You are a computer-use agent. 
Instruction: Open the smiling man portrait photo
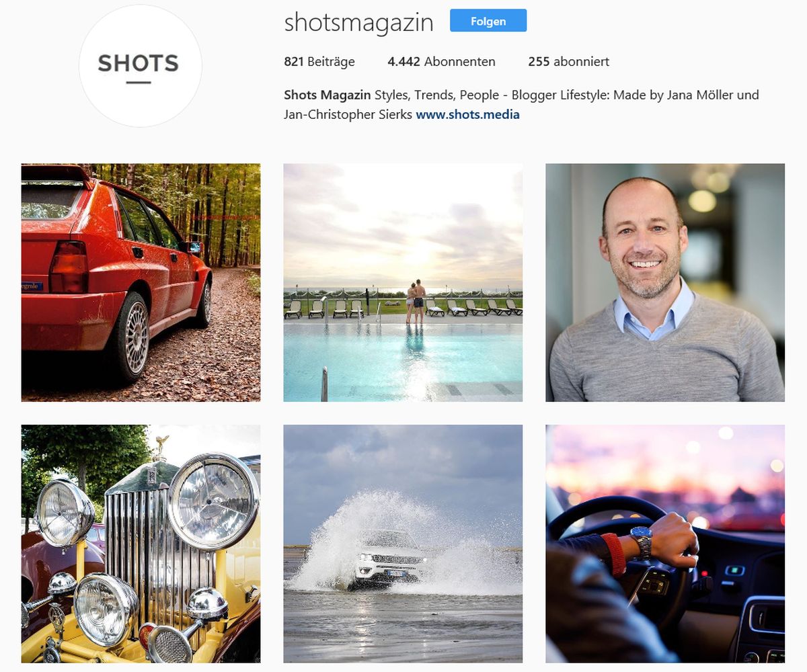pos(665,282)
